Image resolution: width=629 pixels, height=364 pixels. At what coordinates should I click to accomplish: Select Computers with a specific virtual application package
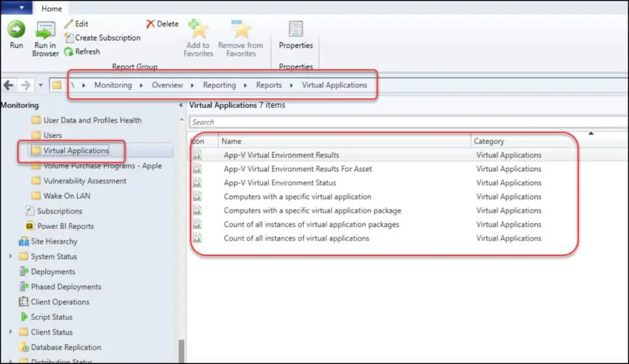point(313,211)
